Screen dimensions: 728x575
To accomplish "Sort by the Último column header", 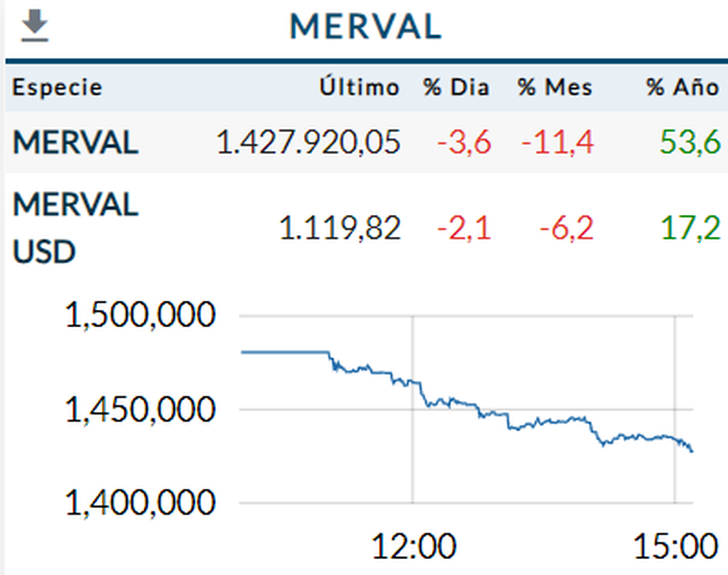I will pyautogui.click(x=360, y=87).
